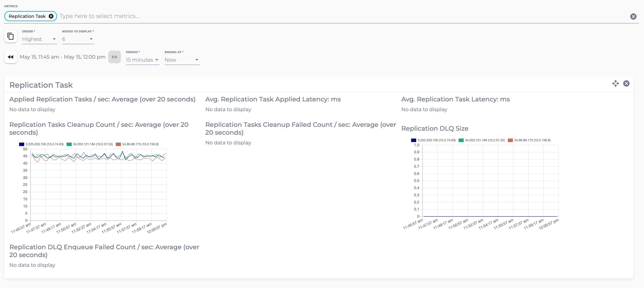This screenshot has height=288, width=644.
Task: Go back to the previous time period
Action: click(11, 57)
